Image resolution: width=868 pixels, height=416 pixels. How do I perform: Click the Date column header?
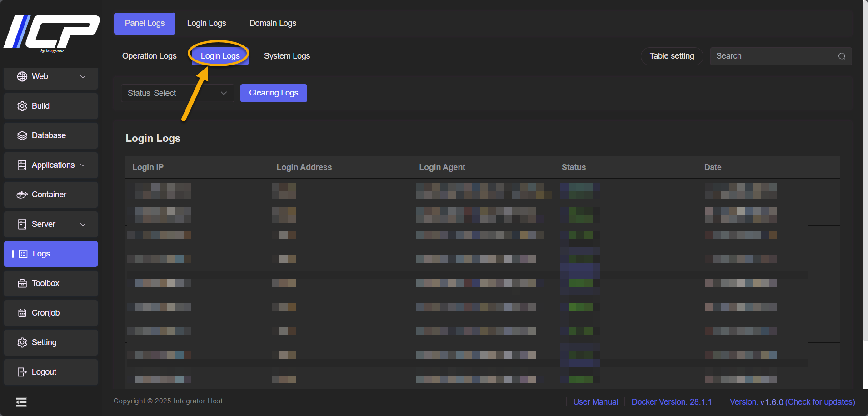click(x=713, y=167)
